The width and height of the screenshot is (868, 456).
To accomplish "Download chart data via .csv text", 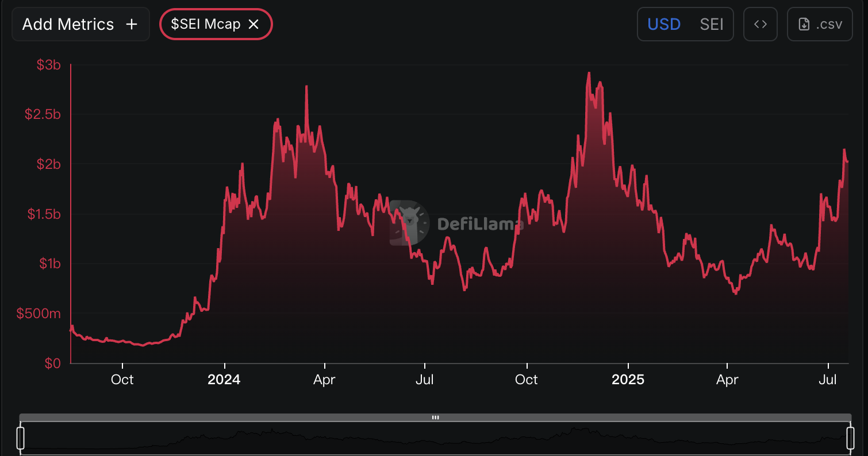I will (x=828, y=24).
